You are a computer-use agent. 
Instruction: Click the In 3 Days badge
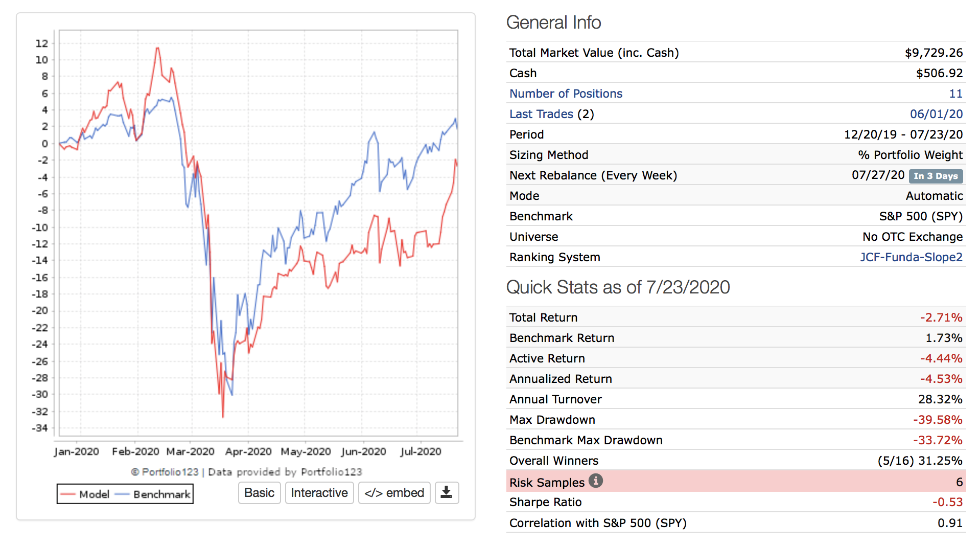[x=936, y=176]
